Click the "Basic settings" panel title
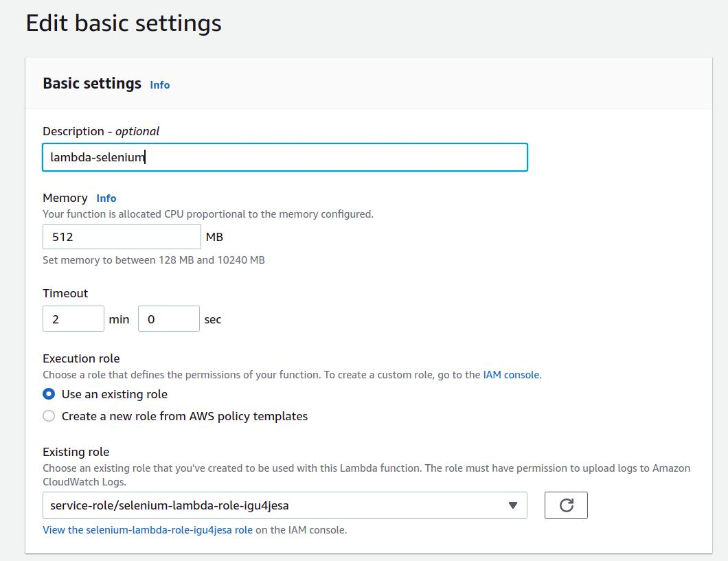Image resolution: width=728 pixels, height=561 pixels. click(x=92, y=84)
